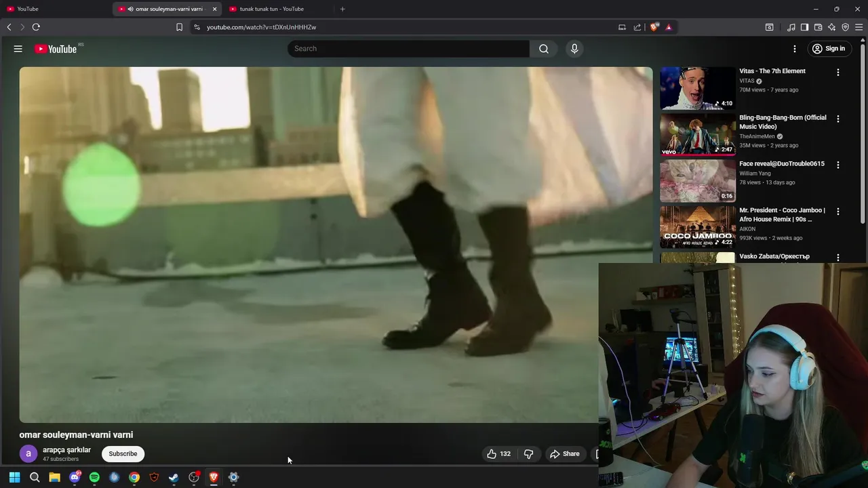View site information icon in address bar
Screen dimensions: 868x488
click(197, 27)
